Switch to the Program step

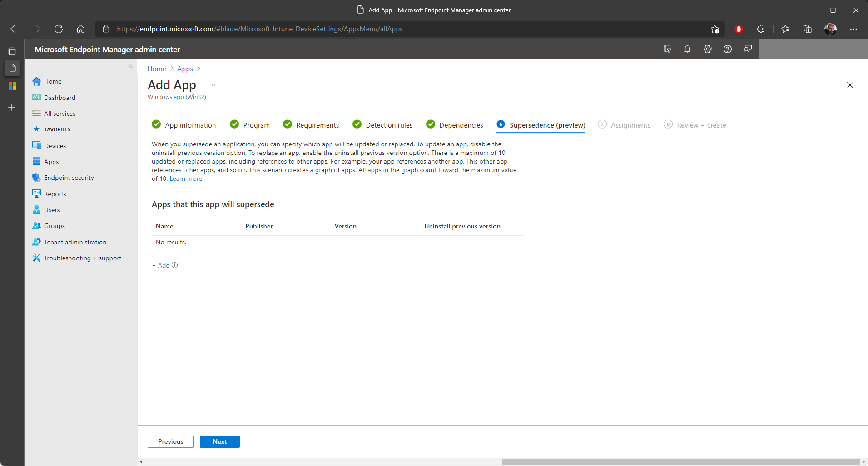250,125
